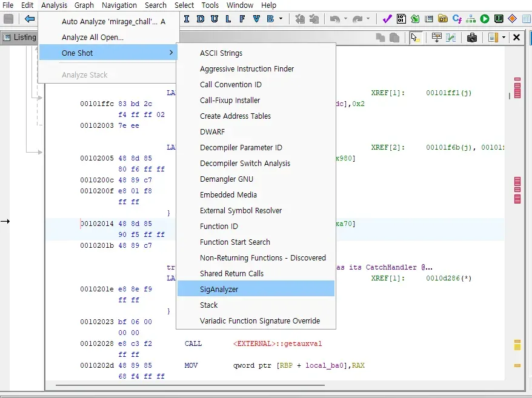Click the blue back navigation arrow
Image resolution: width=532 pixels, height=398 pixels.
(x=29, y=19)
